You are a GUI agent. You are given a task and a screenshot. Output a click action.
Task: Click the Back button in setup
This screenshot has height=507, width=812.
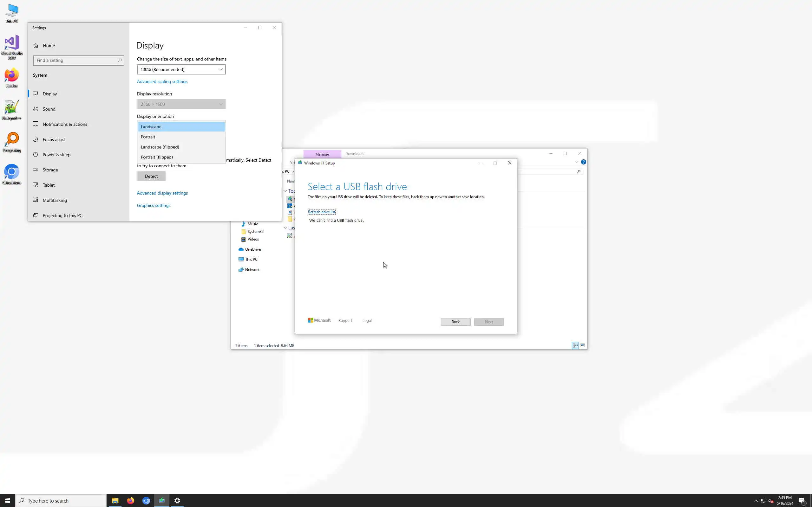coord(455,322)
